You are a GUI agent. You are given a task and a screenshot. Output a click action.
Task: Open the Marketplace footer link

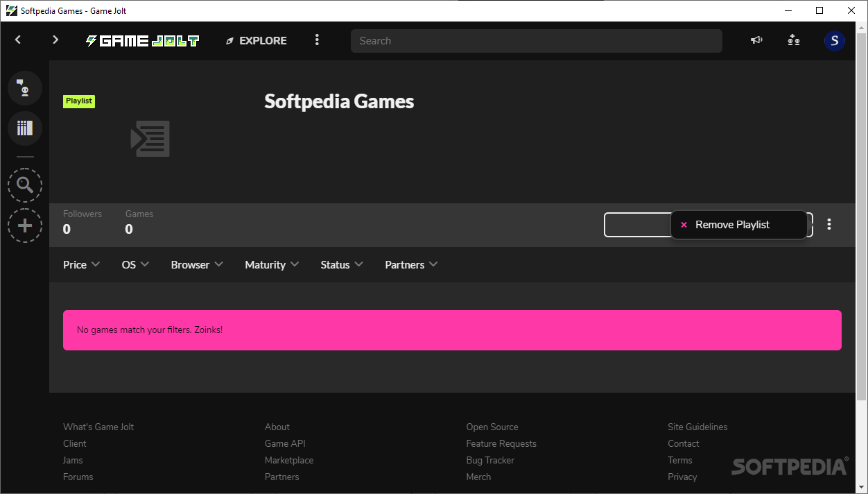(x=289, y=460)
